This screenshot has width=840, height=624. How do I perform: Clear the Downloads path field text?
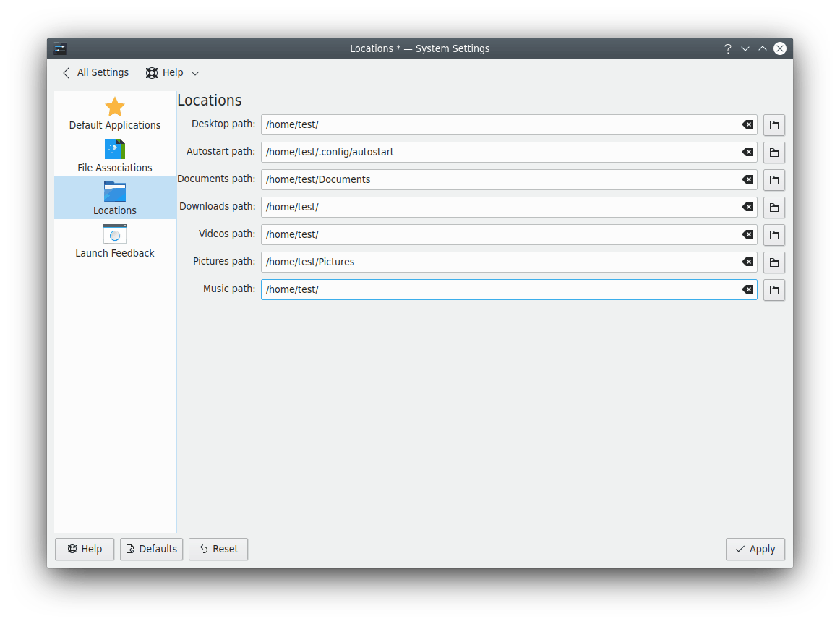click(x=747, y=207)
